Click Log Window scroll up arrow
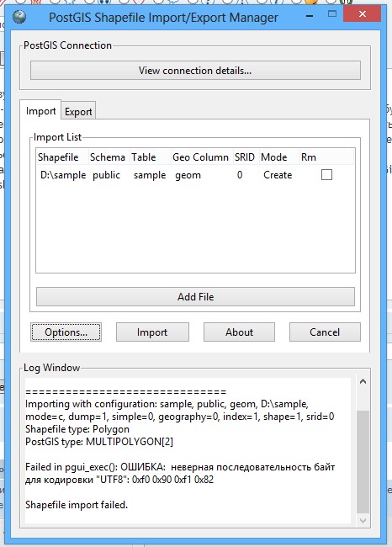Viewport: 392px width, 547px height. point(363,382)
